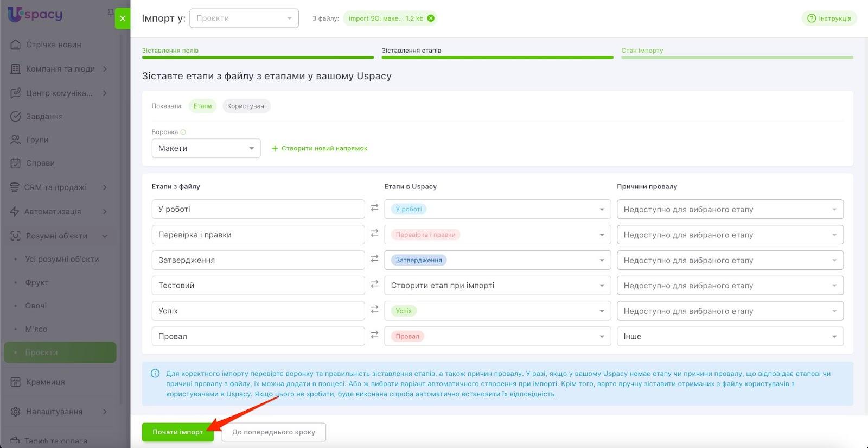Screen dimensions: 868x448
Task: Expand Налаштування chevron
Action: click(x=105, y=412)
